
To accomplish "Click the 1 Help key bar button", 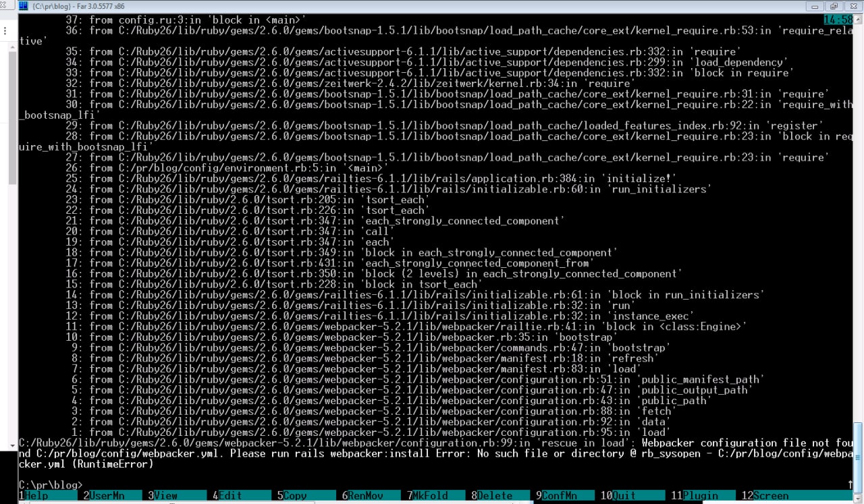I will click(47, 495).
